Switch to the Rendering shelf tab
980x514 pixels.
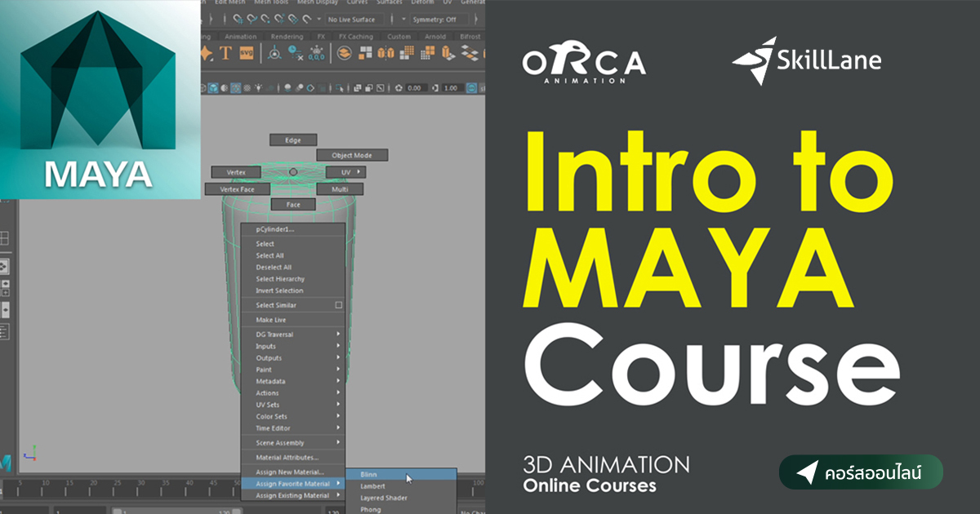pyautogui.click(x=287, y=36)
